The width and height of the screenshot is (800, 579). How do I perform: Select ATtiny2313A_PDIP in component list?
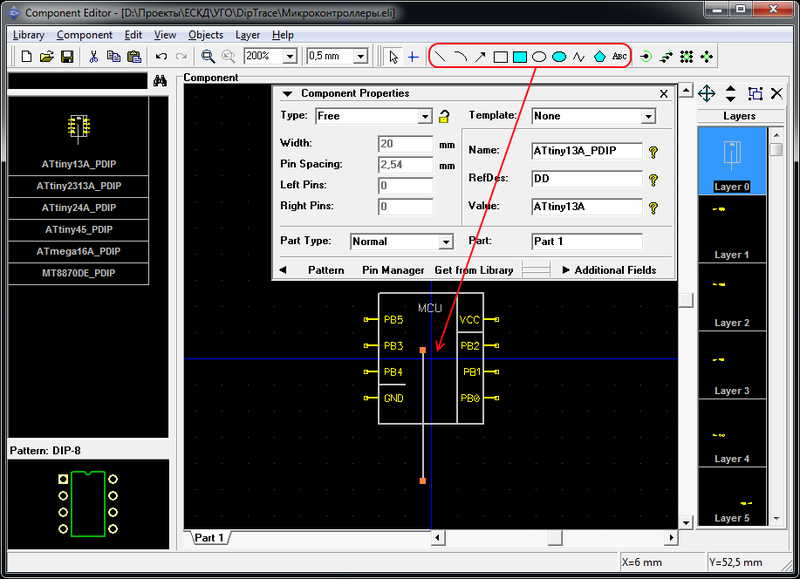click(79, 186)
